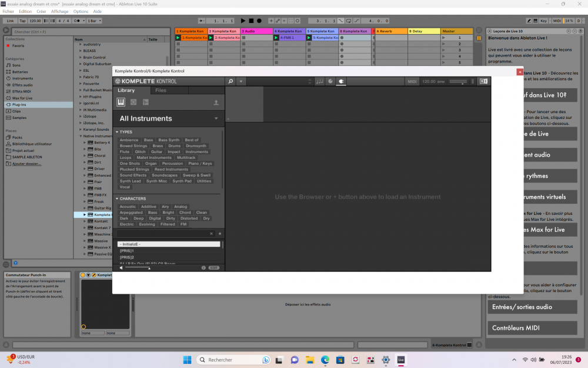588x368 pixels.
Task: Expand the IK Multimedia folder
Action: coord(80,110)
